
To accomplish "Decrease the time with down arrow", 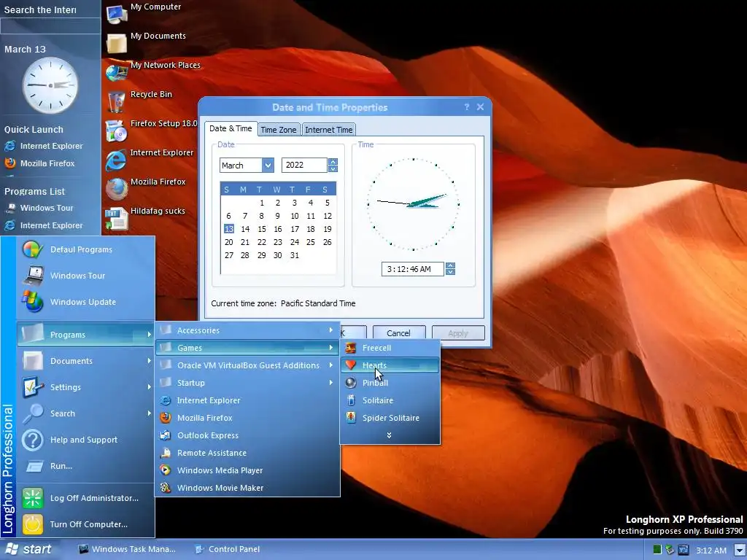I will click(450, 273).
